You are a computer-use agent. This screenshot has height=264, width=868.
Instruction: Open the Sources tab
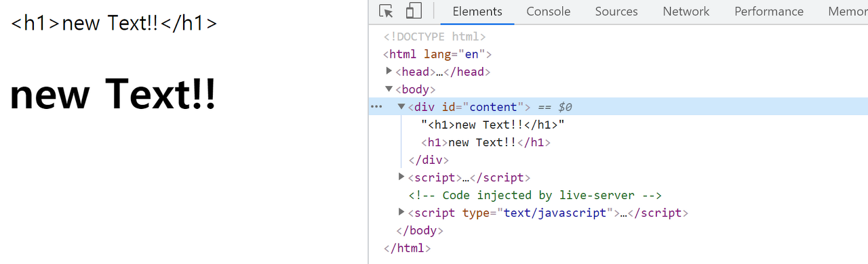coord(616,12)
